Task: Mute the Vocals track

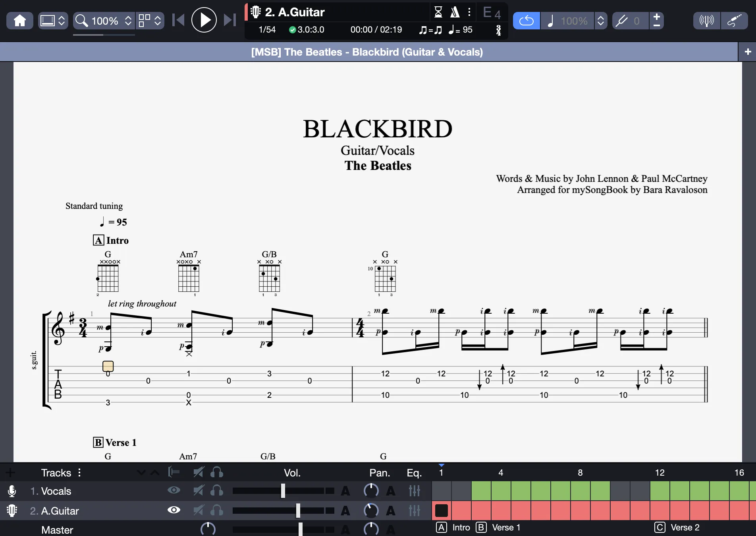Action: click(198, 491)
